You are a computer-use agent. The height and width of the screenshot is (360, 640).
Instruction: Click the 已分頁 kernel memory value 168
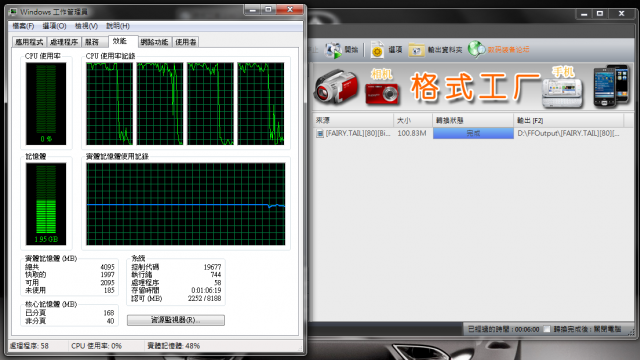tap(109, 313)
